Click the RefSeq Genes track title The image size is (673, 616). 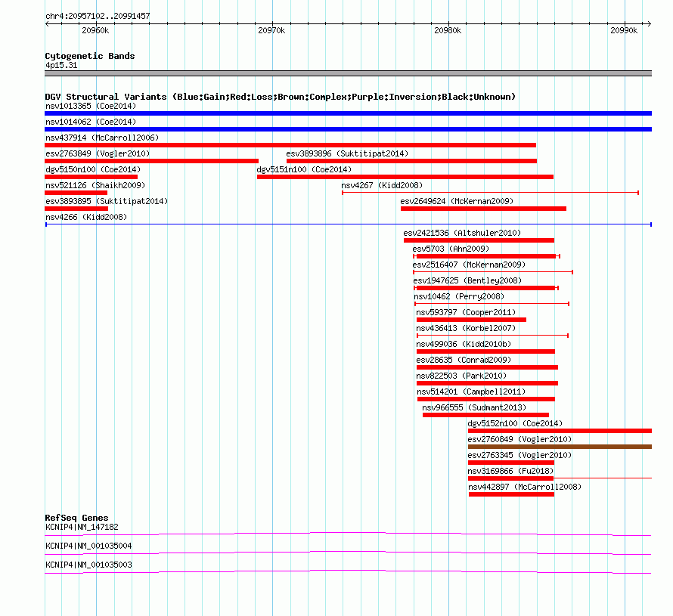(76, 517)
